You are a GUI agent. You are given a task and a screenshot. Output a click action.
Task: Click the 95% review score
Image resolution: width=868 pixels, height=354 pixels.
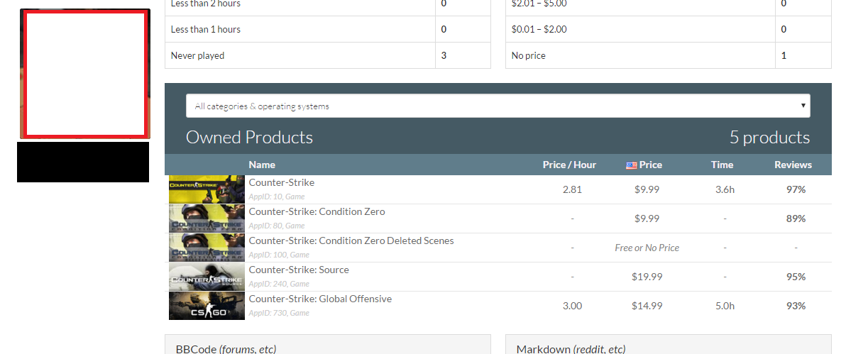pos(796,277)
